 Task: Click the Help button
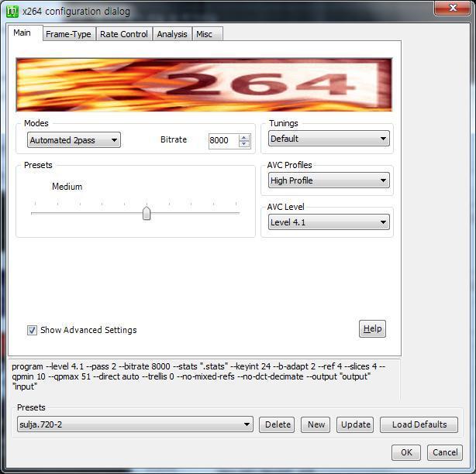click(372, 328)
